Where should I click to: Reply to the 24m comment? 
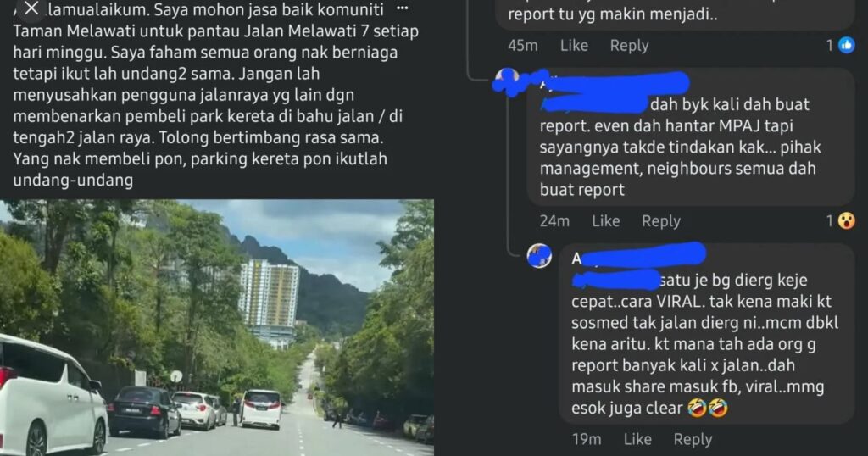click(x=661, y=221)
